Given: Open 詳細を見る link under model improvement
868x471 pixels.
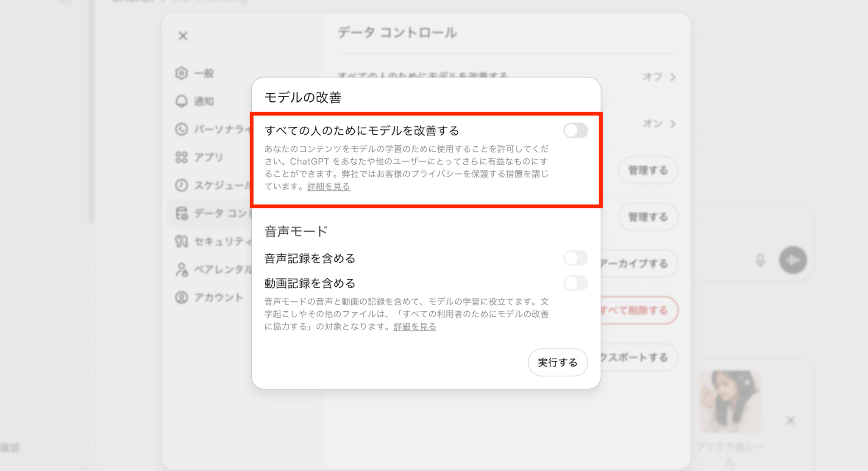Looking at the screenshot, I should [x=328, y=186].
